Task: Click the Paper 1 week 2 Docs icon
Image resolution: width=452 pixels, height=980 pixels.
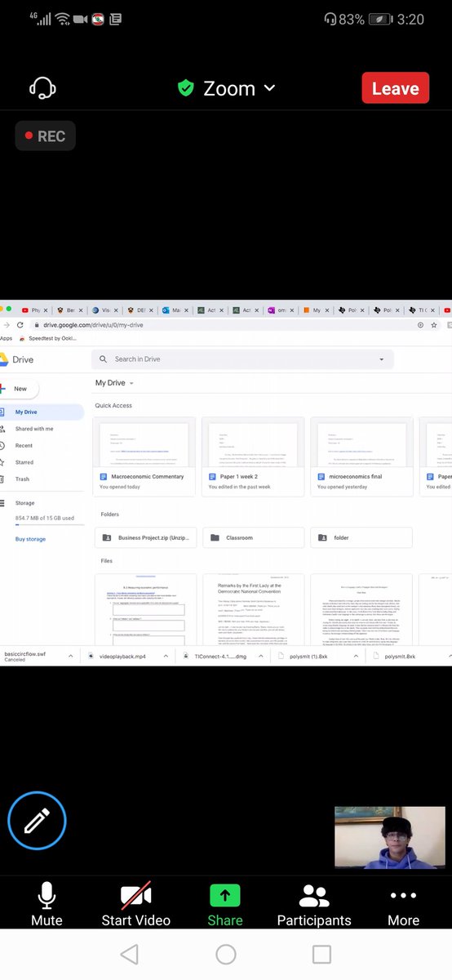Action: tap(212, 476)
